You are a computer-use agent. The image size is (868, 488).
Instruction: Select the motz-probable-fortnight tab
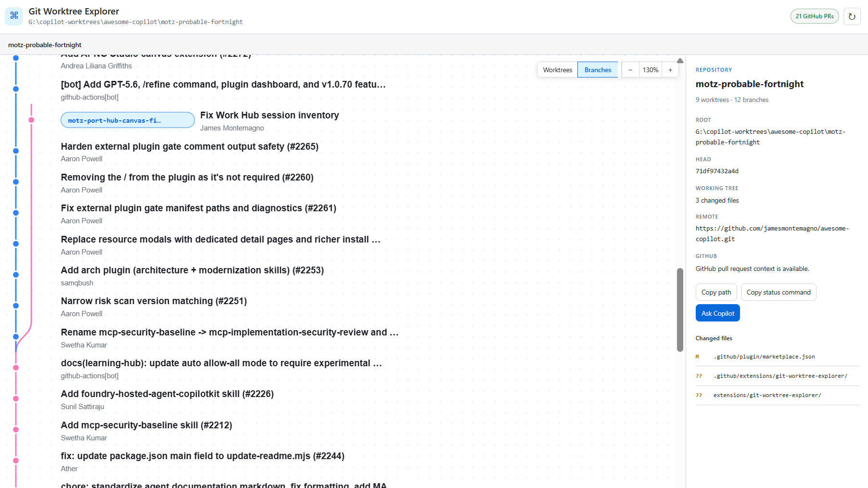click(45, 45)
